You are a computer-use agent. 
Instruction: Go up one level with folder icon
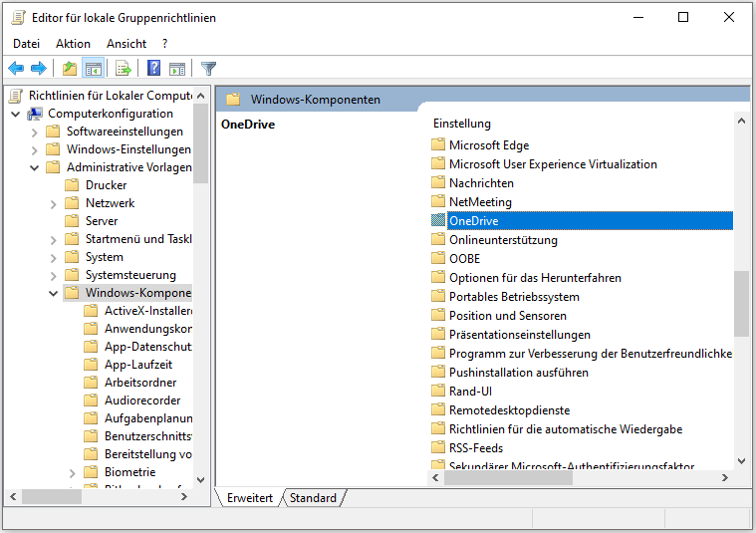(x=69, y=69)
